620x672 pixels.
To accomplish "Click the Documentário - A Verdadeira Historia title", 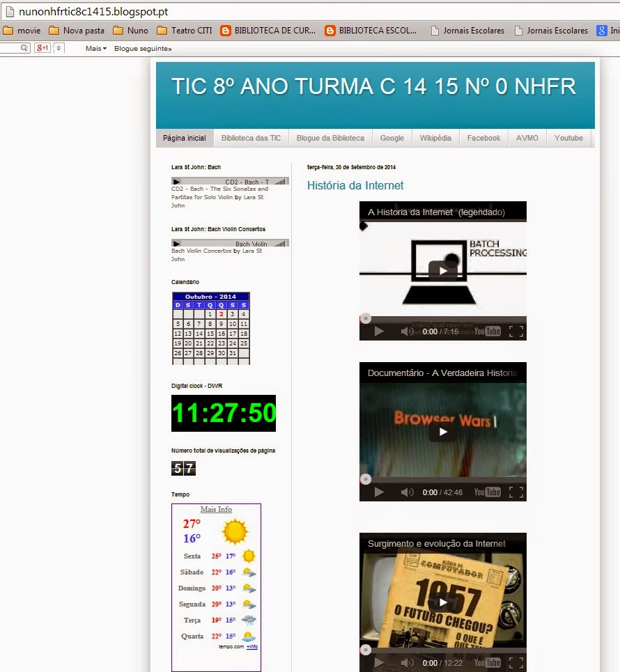I will click(x=442, y=373).
